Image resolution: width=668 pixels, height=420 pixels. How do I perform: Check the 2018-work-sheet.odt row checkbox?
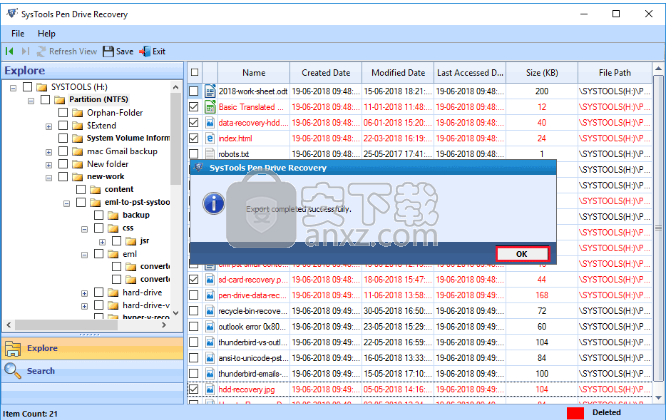point(194,91)
